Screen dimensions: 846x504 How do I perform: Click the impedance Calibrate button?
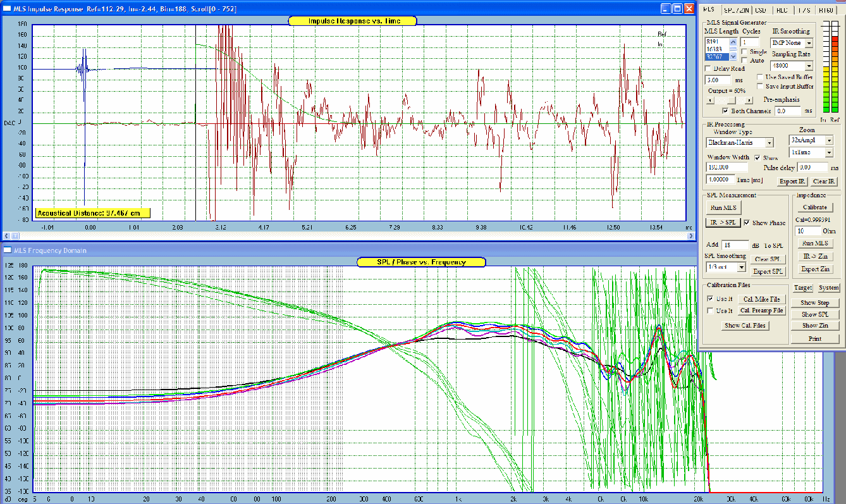(814, 207)
